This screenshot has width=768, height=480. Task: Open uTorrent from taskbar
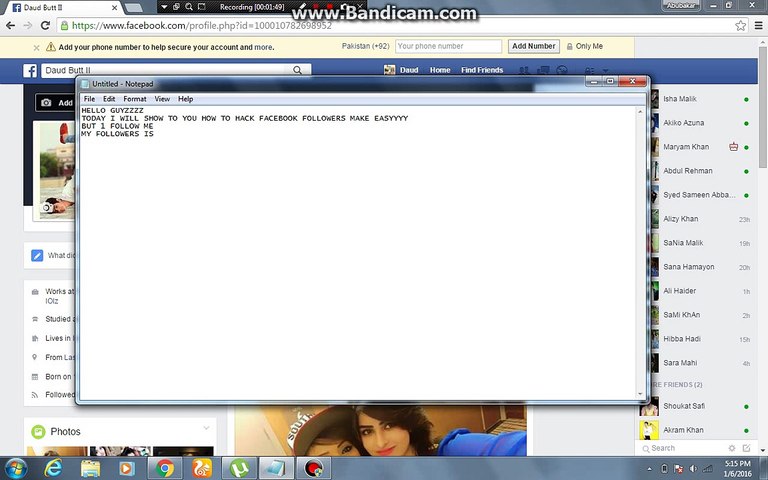pos(239,469)
